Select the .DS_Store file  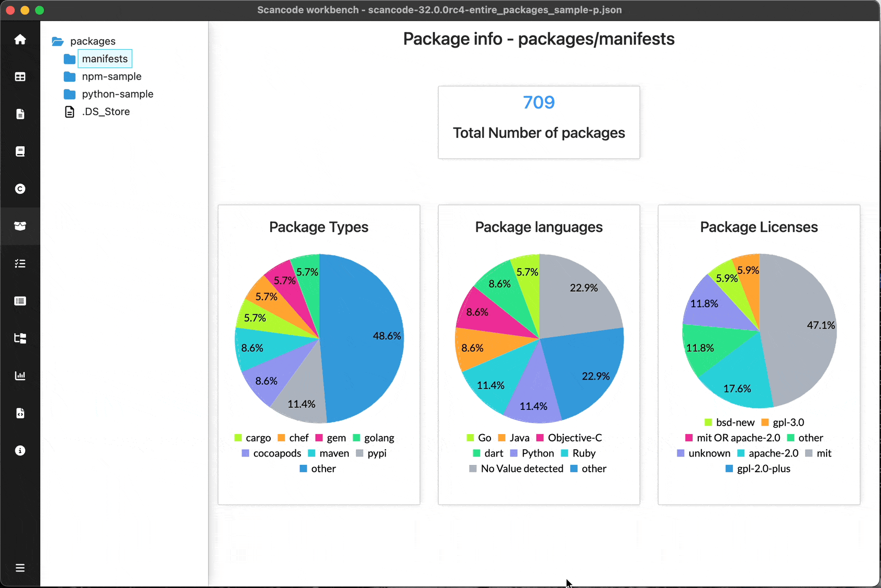point(106,112)
